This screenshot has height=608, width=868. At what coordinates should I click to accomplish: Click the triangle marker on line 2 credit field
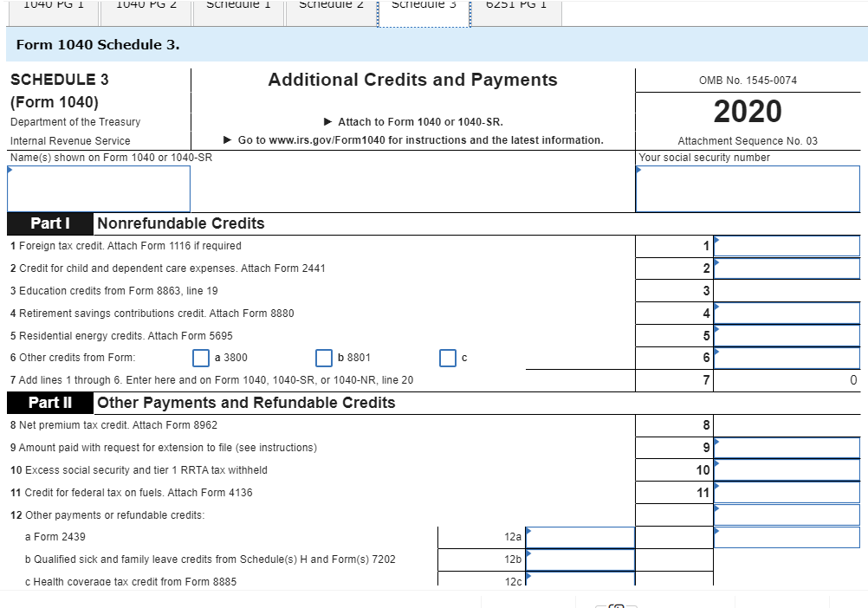pyautogui.click(x=716, y=262)
